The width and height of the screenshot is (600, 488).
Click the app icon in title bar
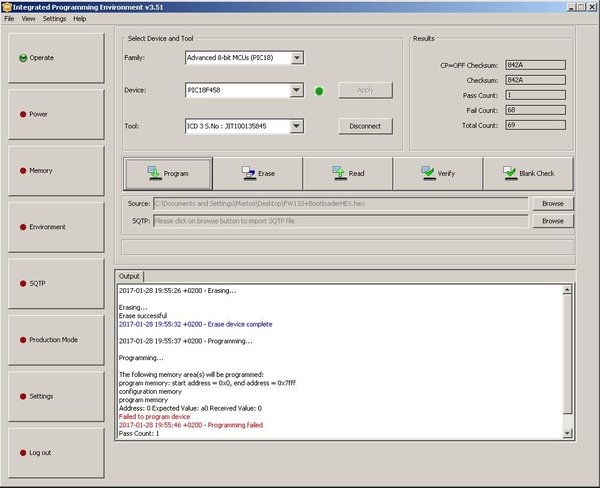[7, 7]
